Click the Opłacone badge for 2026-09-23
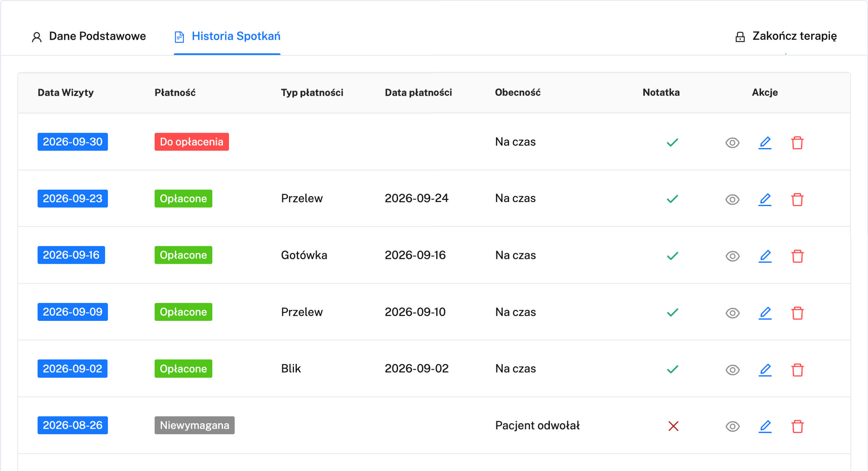The image size is (868, 471). click(183, 198)
